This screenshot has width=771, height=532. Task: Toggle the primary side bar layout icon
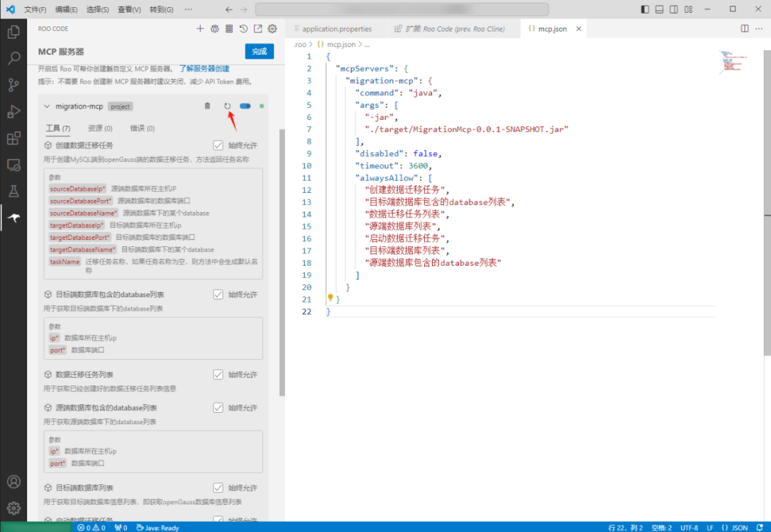(x=645, y=9)
